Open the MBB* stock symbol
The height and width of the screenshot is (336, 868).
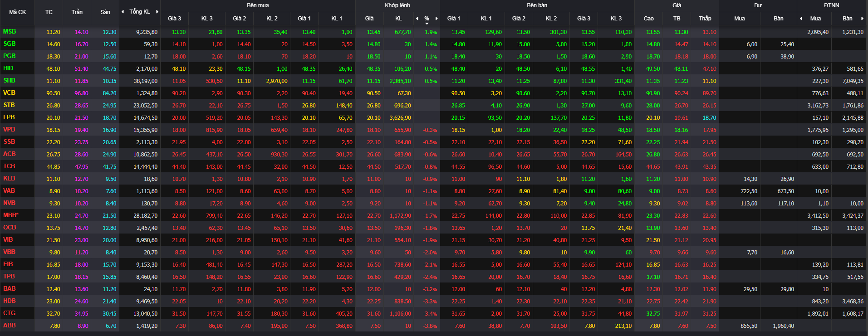pos(11,215)
